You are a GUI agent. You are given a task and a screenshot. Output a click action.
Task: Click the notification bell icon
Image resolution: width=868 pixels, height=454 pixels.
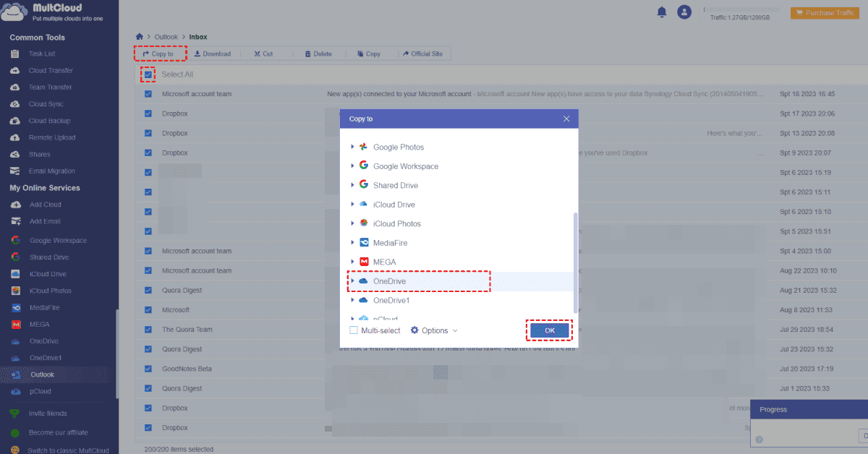661,12
